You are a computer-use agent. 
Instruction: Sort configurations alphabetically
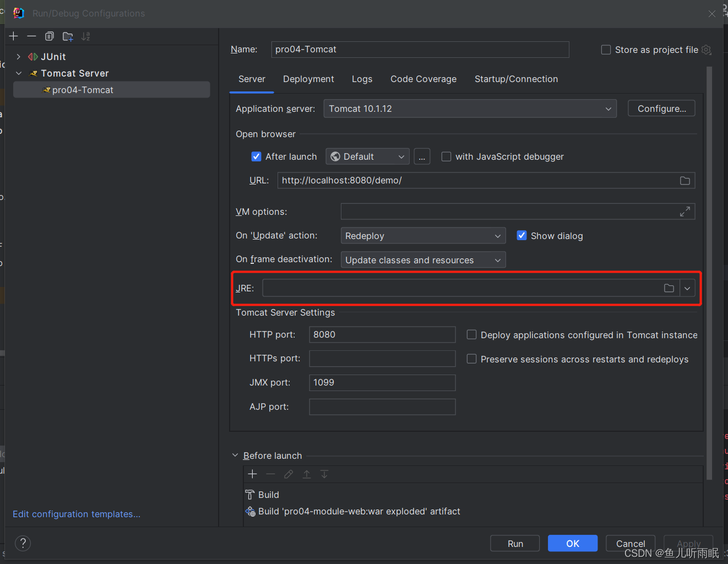click(x=85, y=36)
